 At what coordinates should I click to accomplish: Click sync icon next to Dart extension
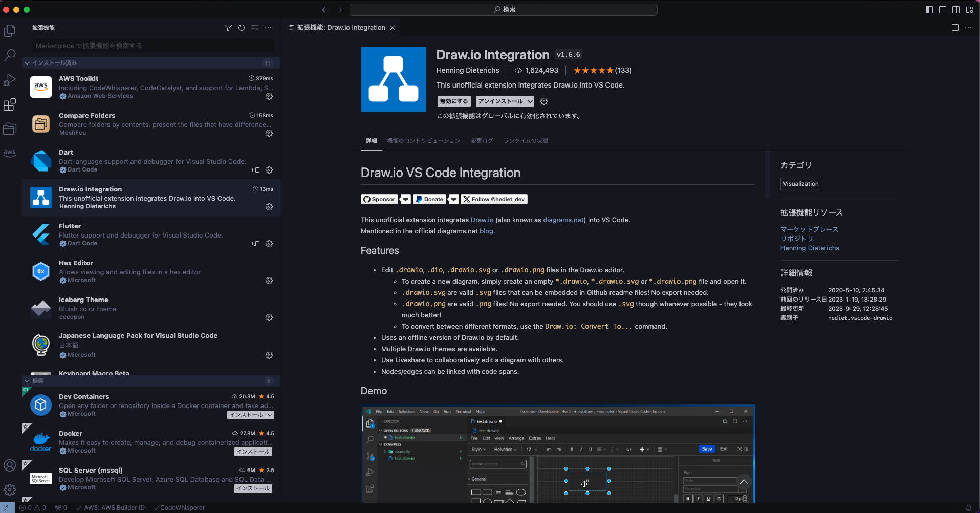256,170
